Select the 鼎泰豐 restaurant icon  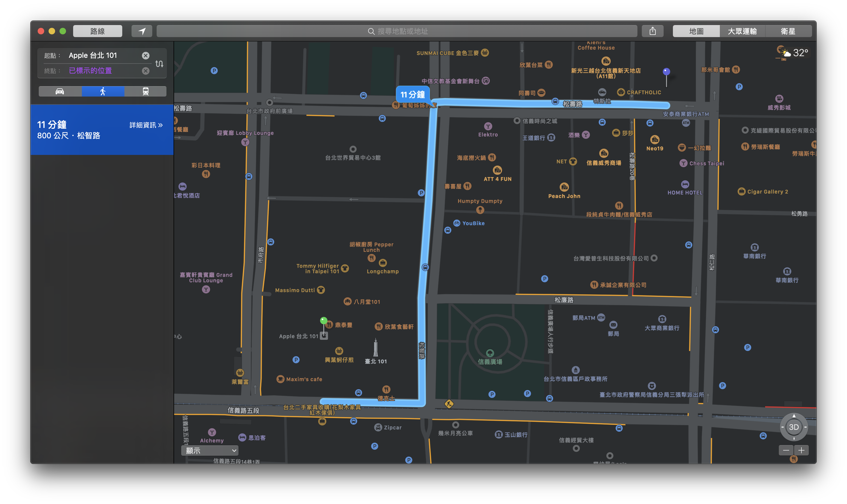329,325
